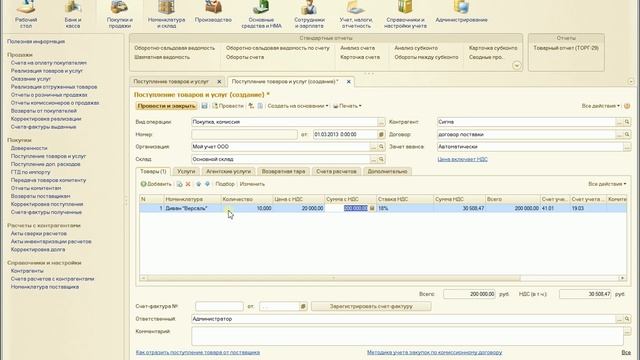Close the first Поступление товаров и услуг tab
This screenshot has height=360, width=640.
coord(219,82)
